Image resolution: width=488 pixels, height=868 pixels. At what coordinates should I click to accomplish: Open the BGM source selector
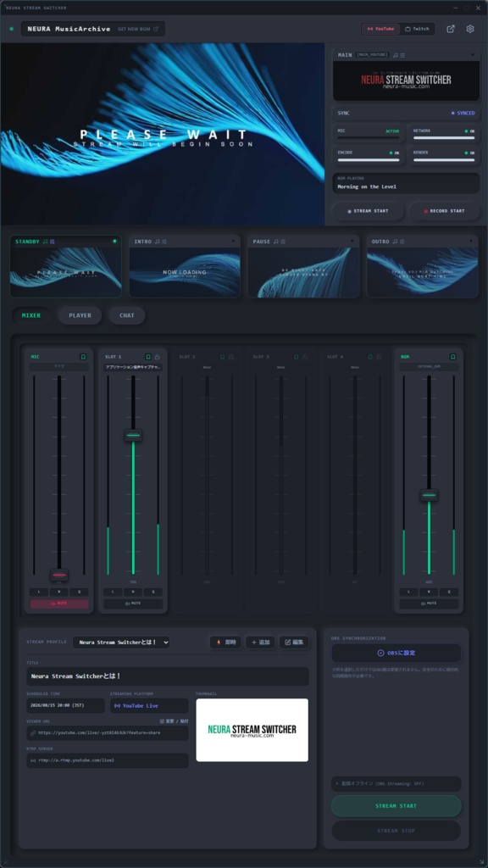click(429, 367)
